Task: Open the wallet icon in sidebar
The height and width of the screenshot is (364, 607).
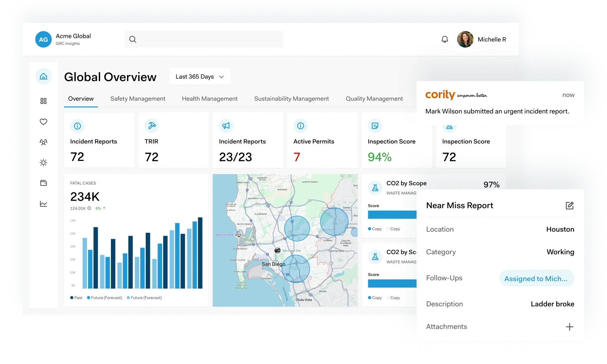Action: click(43, 183)
